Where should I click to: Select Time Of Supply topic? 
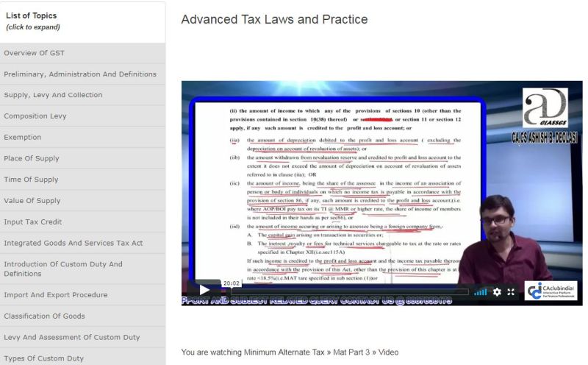pyautogui.click(x=31, y=180)
